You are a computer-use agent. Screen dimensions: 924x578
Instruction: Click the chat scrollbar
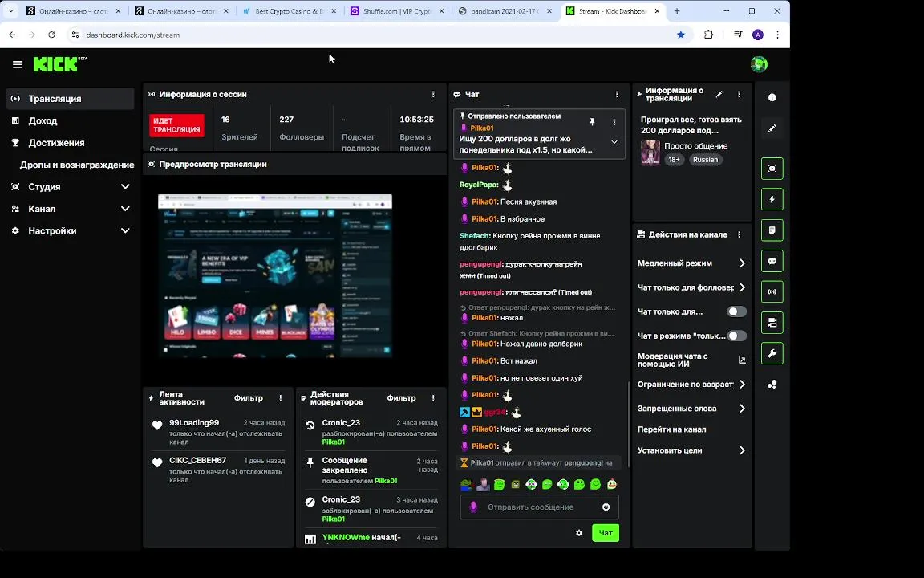[x=629, y=424]
